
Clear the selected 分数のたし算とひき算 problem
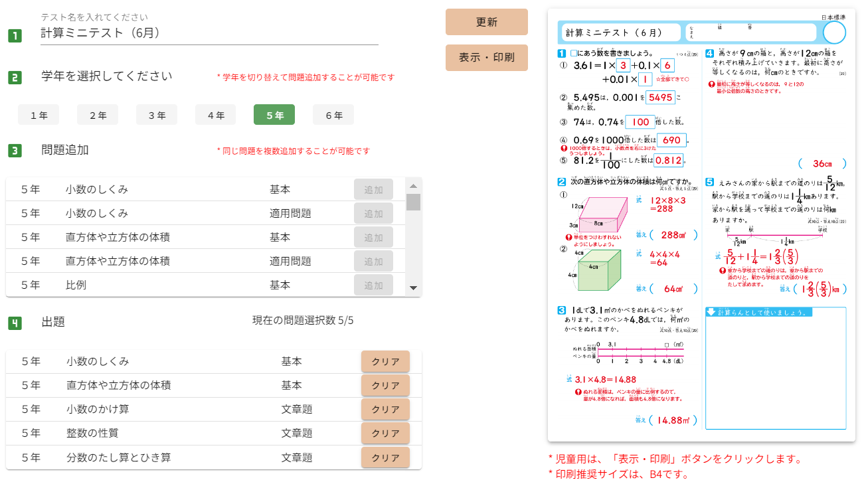point(385,457)
